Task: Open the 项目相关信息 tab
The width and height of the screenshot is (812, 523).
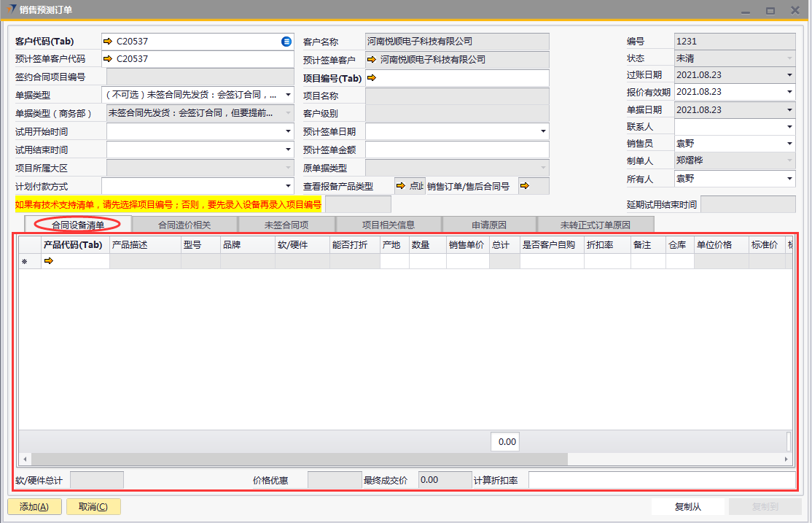Action: tap(389, 225)
